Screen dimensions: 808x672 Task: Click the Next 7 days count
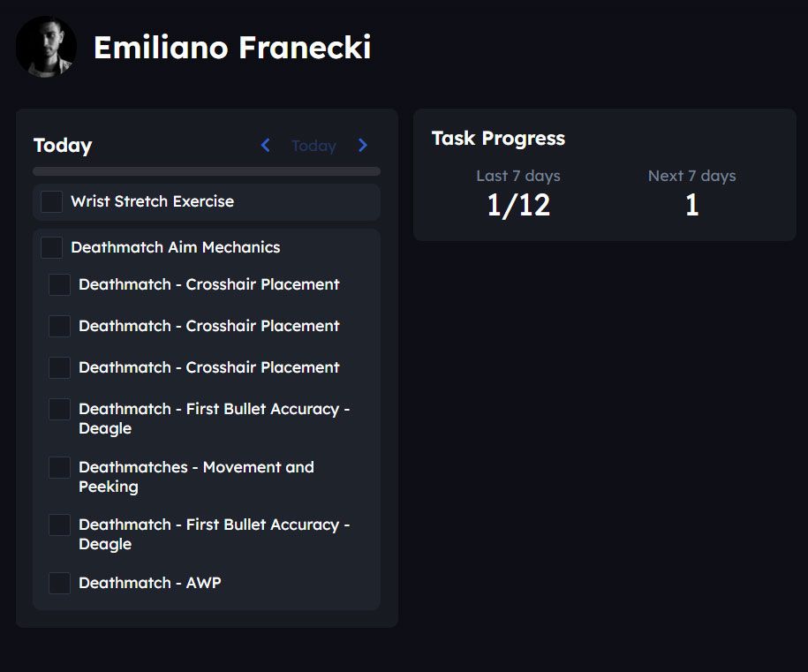pos(691,205)
